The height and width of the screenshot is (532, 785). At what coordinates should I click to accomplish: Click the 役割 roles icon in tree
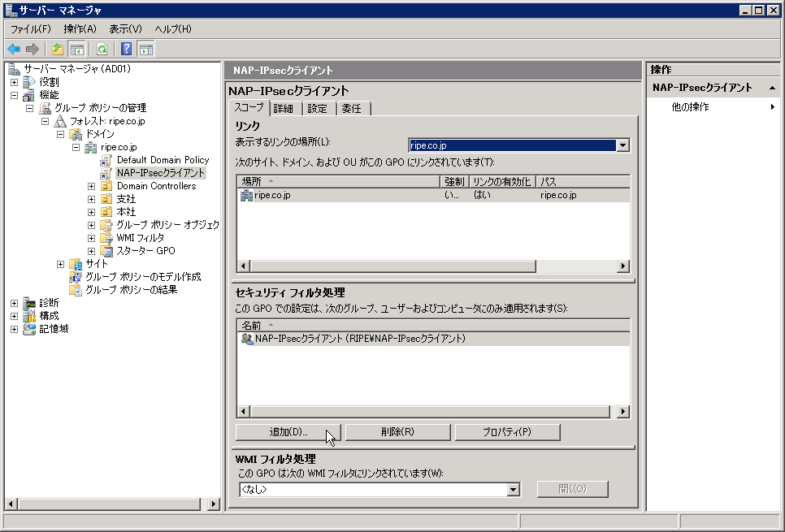[30, 82]
